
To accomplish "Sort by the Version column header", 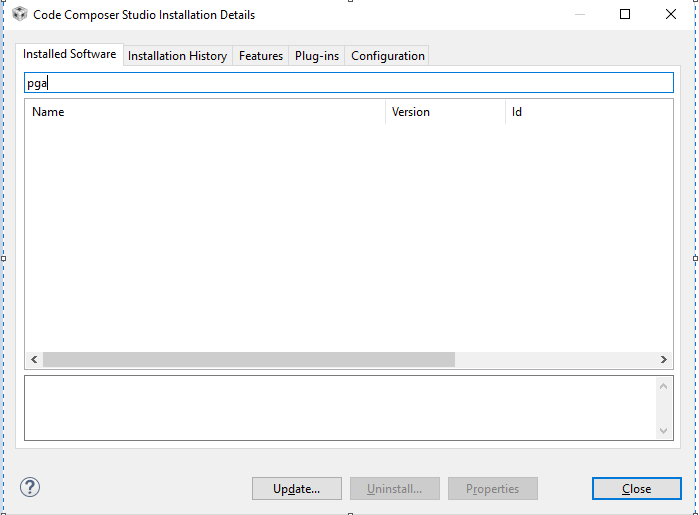I will pos(445,112).
